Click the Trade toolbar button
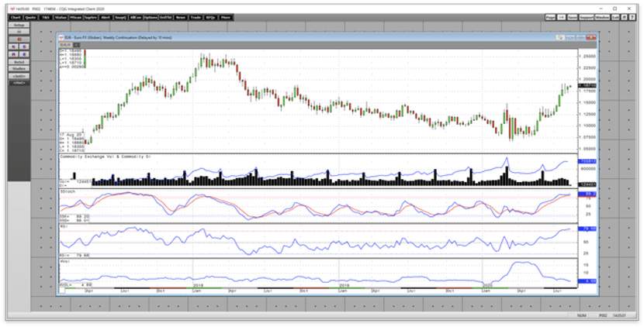644x327 pixels. (196, 18)
